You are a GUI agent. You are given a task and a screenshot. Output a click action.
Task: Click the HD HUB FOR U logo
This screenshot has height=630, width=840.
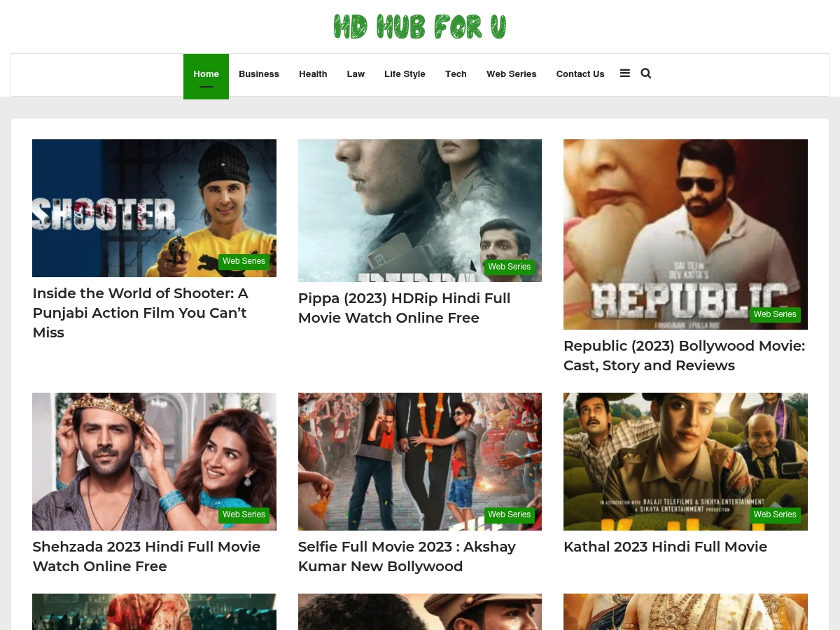[x=420, y=27]
